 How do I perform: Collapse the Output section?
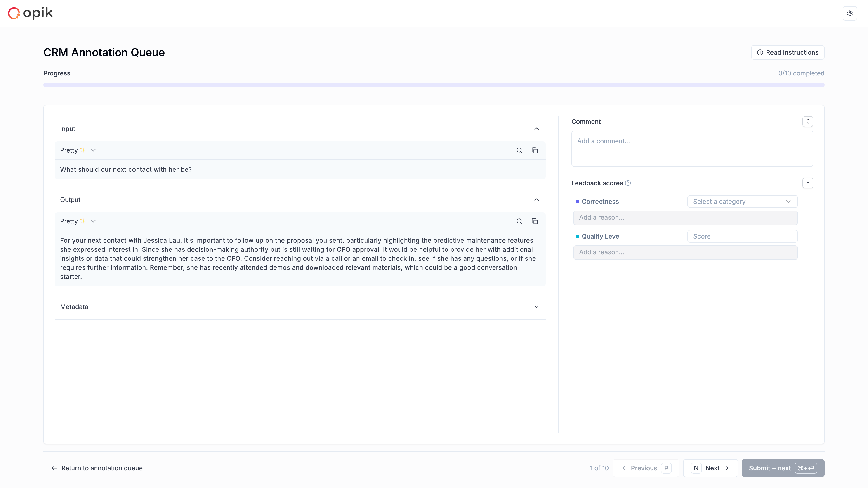coord(536,199)
